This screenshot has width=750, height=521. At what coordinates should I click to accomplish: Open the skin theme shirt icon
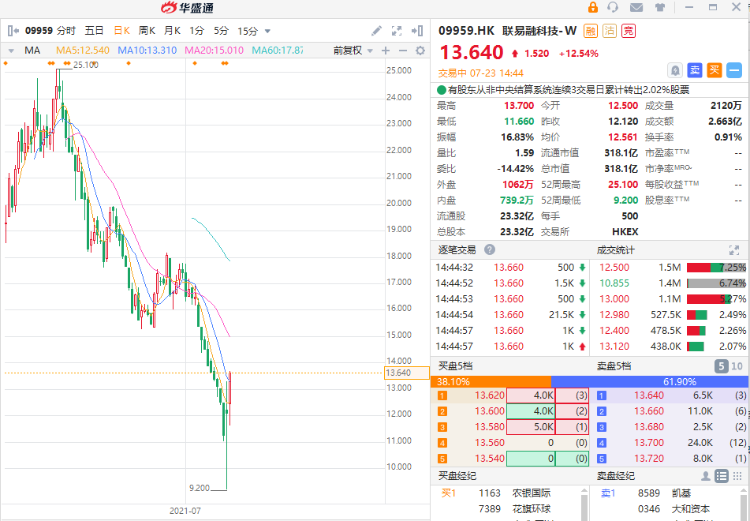(660, 8)
